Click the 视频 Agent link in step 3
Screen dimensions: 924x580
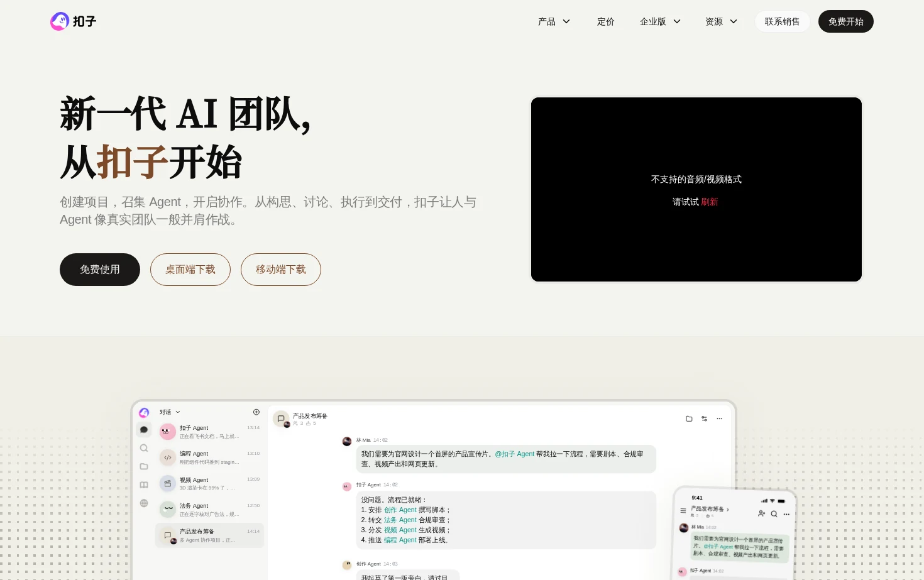point(400,530)
